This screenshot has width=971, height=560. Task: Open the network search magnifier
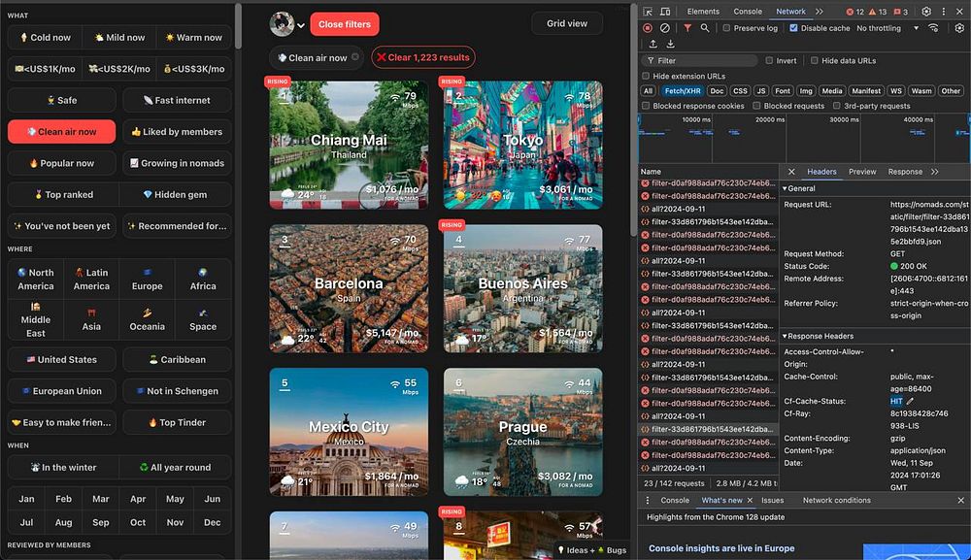[x=704, y=28]
